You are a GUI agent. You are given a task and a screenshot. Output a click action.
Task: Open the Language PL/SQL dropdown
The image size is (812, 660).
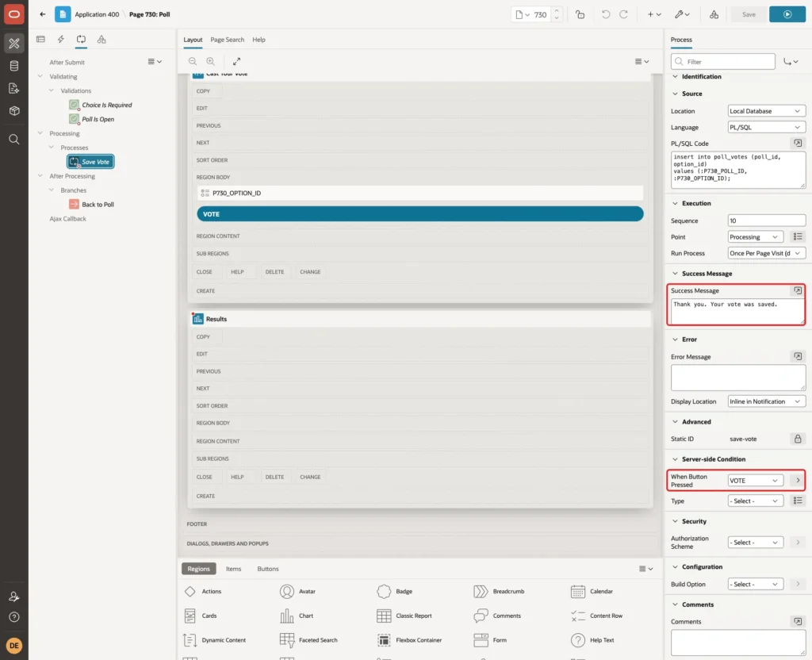click(767, 128)
